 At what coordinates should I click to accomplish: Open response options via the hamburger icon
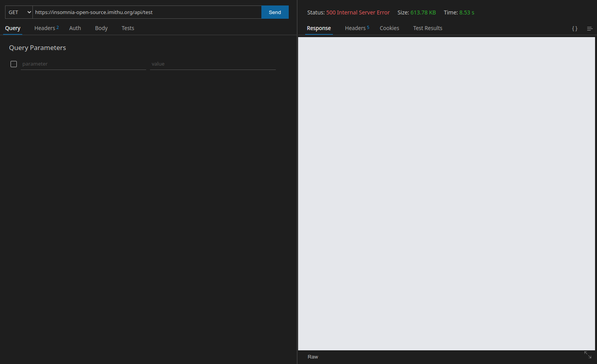pyautogui.click(x=590, y=29)
